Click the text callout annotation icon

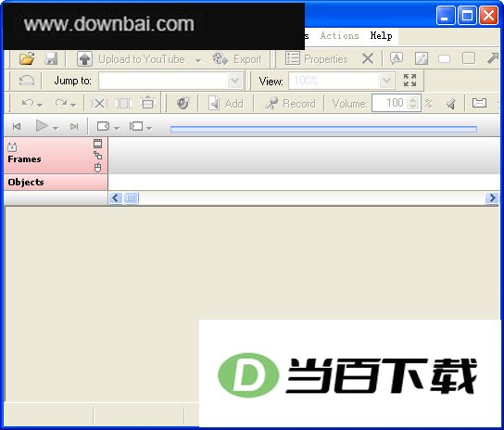(397, 59)
